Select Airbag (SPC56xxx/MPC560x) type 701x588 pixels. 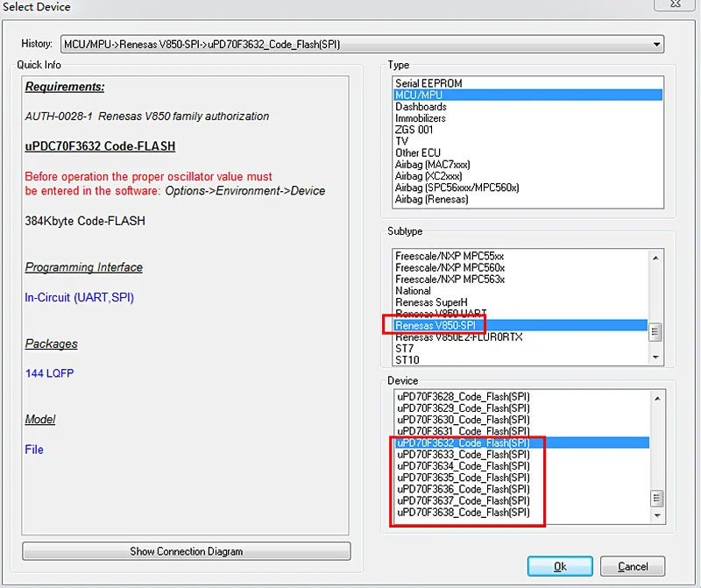(x=528, y=188)
